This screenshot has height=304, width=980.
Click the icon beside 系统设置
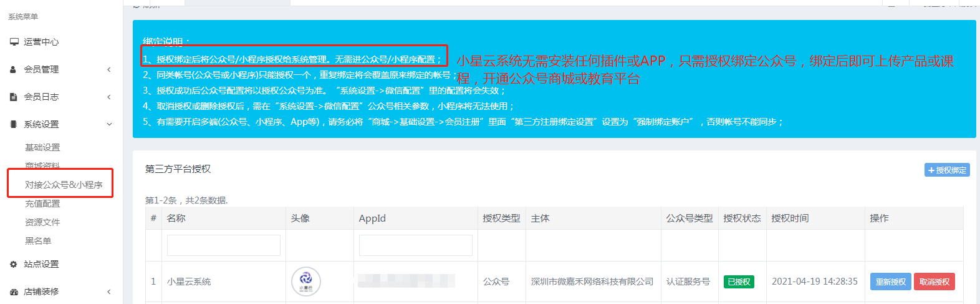(x=13, y=124)
